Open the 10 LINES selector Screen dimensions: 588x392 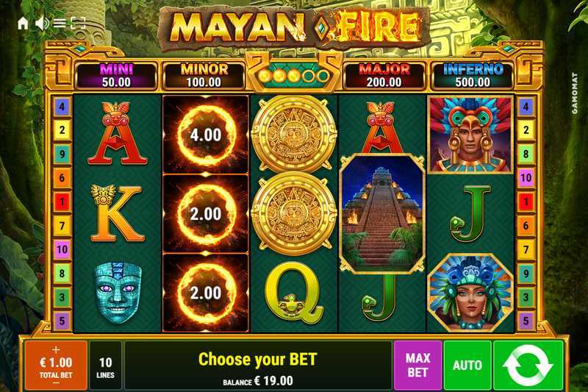coord(105,366)
